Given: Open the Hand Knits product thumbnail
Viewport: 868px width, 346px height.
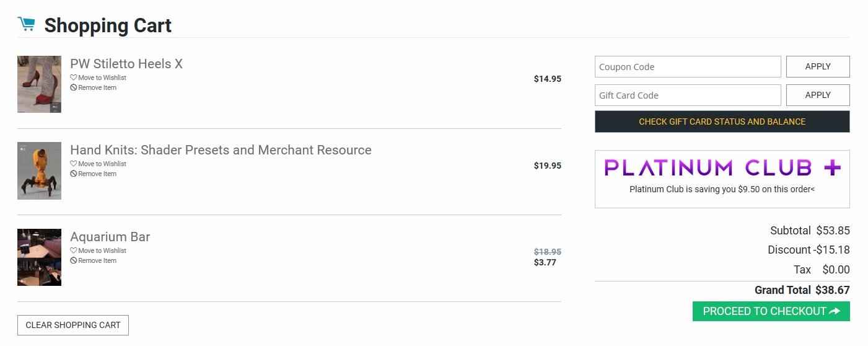Looking at the screenshot, I should [39, 171].
